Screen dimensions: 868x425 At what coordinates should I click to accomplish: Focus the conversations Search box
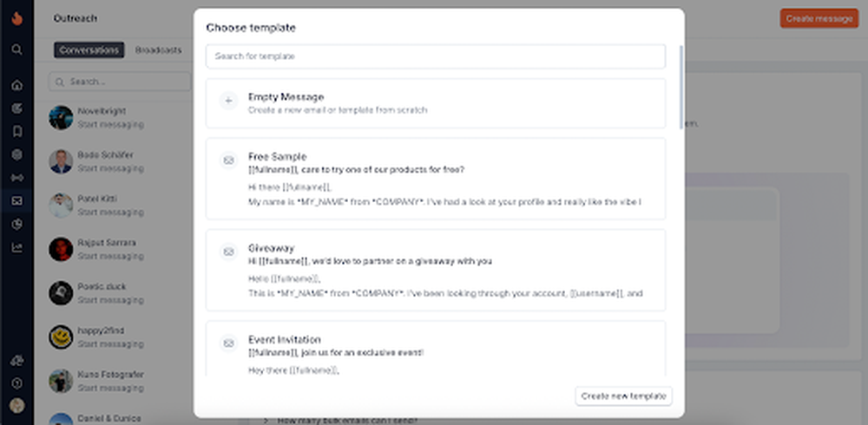point(120,82)
